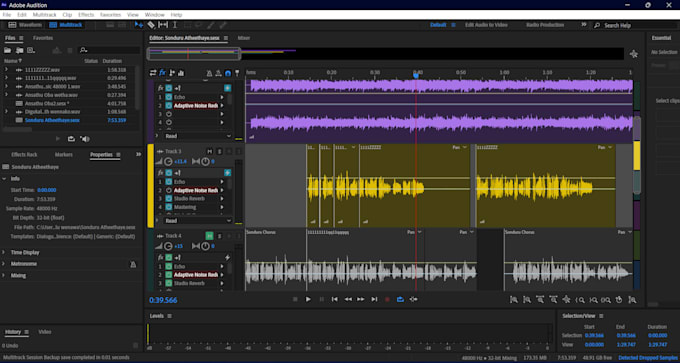The width and height of the screenshot is (680, 363).
Task: Toggle Track 4 effects rack power
Action: point(169,257)
